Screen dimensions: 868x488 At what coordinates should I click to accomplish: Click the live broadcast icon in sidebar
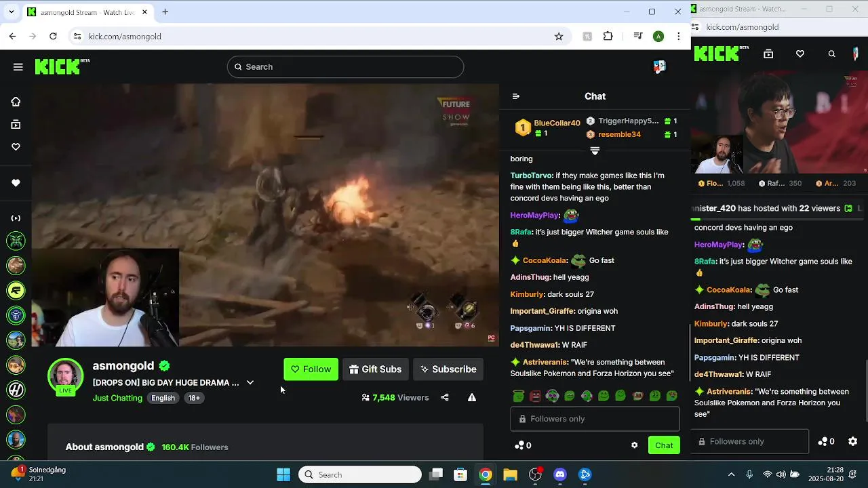pyautogui.click(x=16, y=218)
